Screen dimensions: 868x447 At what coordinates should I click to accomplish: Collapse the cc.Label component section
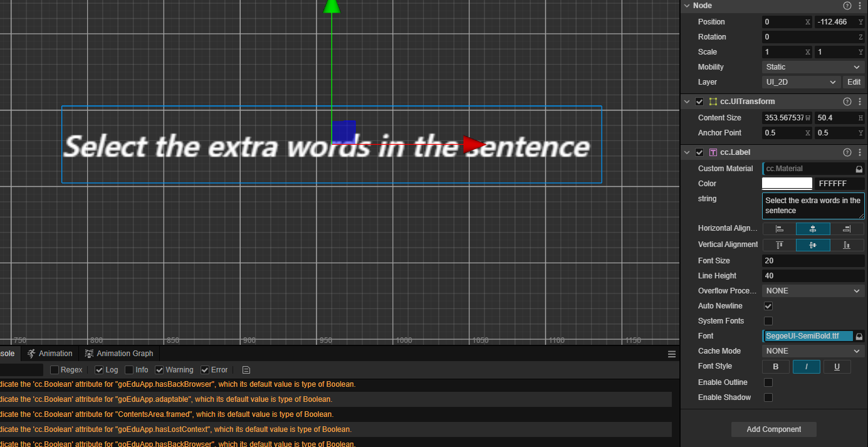tap(688, 152)
